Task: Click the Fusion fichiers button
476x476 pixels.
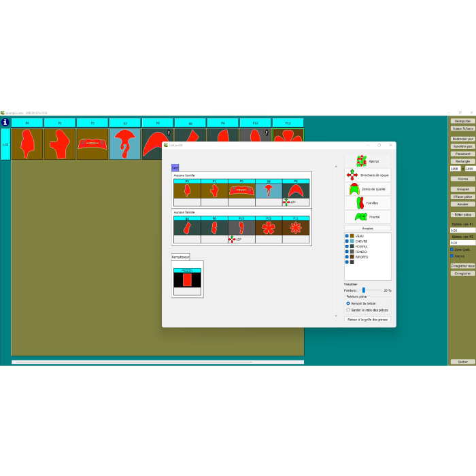Action: [x=462, y=129]
